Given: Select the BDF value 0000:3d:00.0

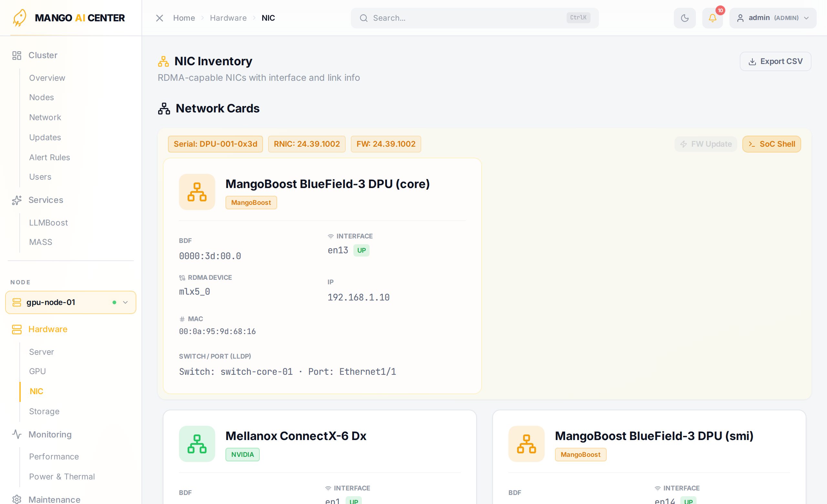Looking at the screenshot, I should pyautogui.click(x=210, y=256).
